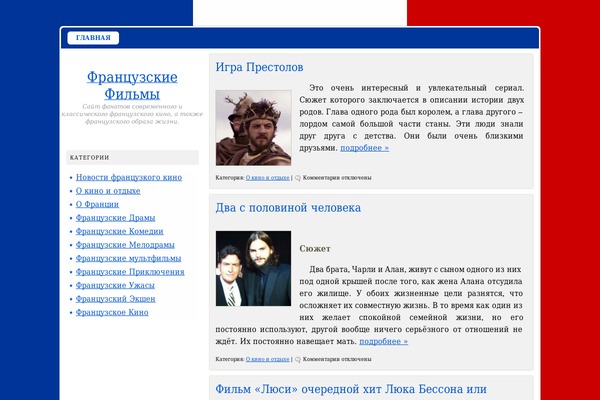The width and height of the screenshot is (600, 400).
Task: Open sidebar category О кино и отдыхе
Action: tap(108, 191)
